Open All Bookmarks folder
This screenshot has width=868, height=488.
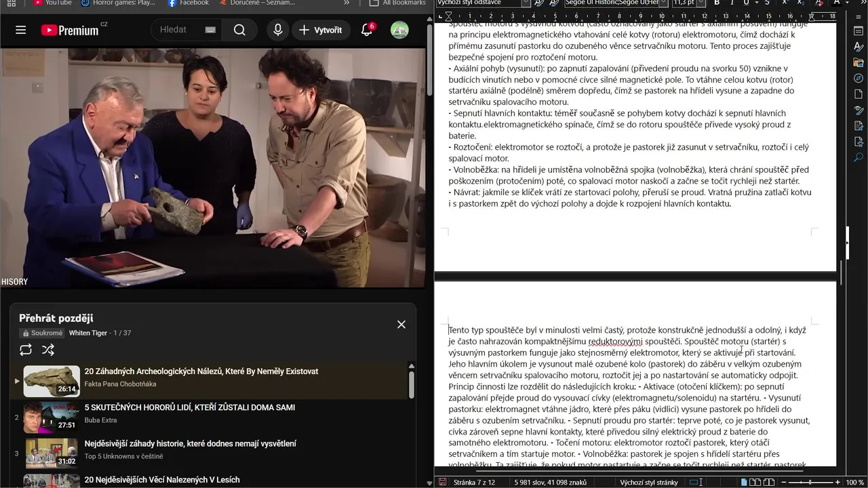(x=397, y=3)
